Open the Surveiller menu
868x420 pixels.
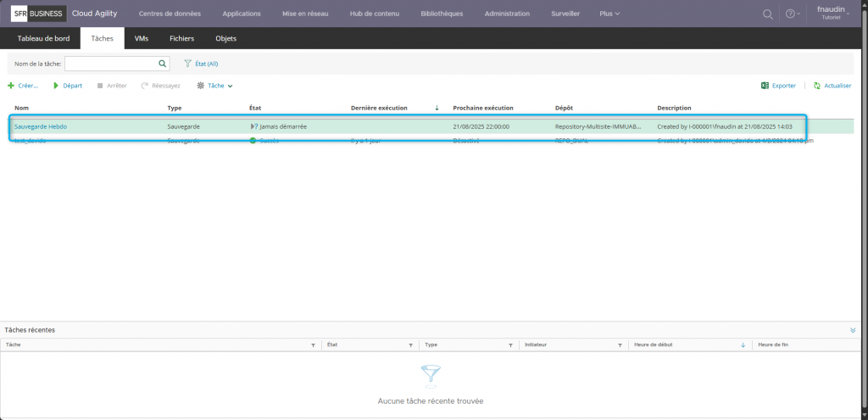coord(565,14)
